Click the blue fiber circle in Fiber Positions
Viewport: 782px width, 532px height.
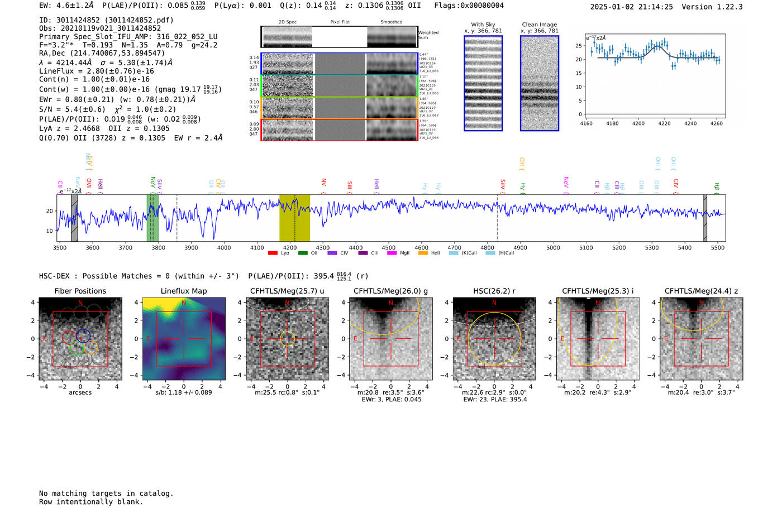tap(83, 336)
